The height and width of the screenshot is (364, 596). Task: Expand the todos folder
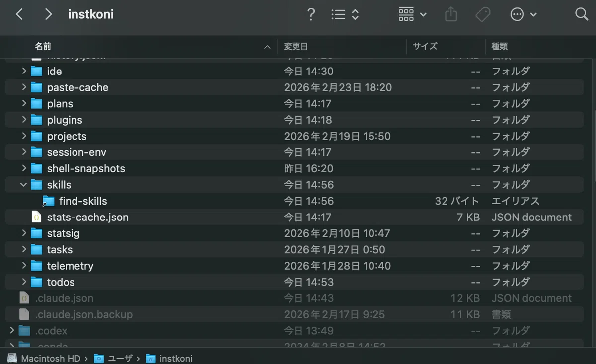(x=24, y=282)
